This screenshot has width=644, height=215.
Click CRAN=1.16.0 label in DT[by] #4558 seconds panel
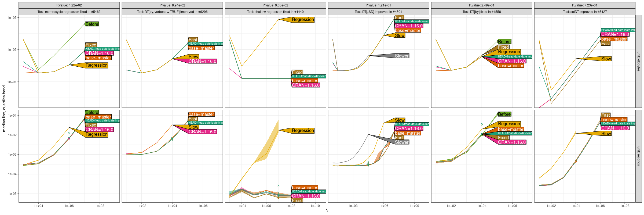(512, 142)
